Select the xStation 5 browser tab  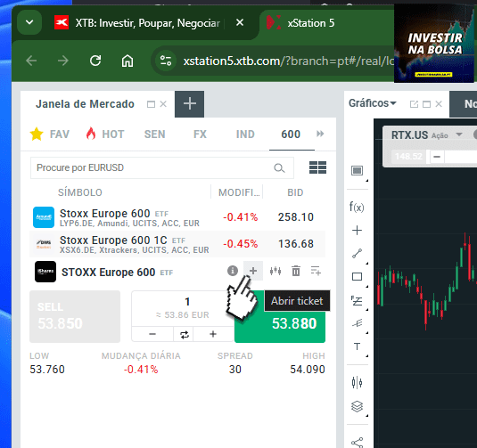pyautogui.click(x=310, y=23)
